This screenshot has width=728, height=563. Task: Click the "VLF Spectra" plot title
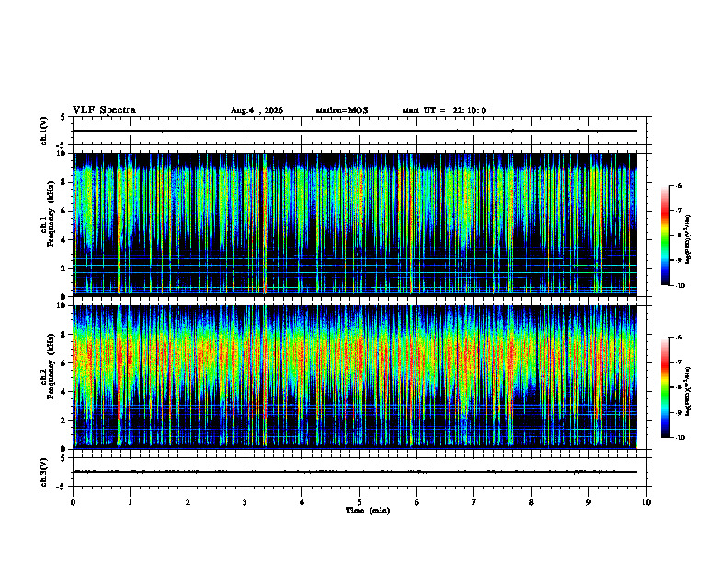click(104, 110)
